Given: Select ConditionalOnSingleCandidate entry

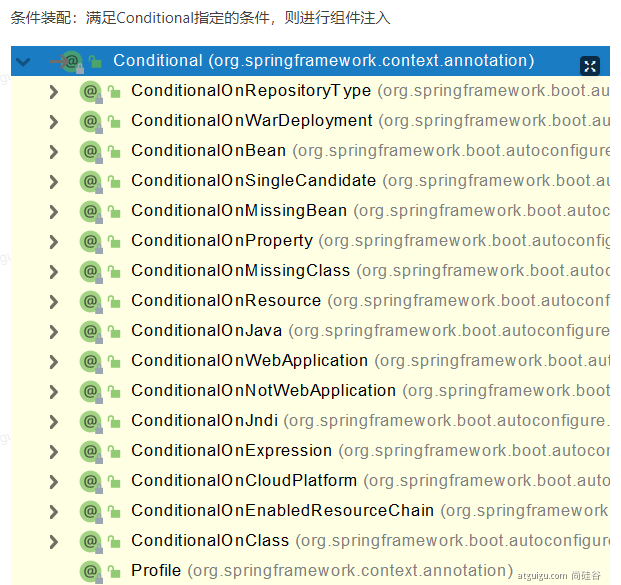Looking at the screenshot, I should [x=253, y=181].
